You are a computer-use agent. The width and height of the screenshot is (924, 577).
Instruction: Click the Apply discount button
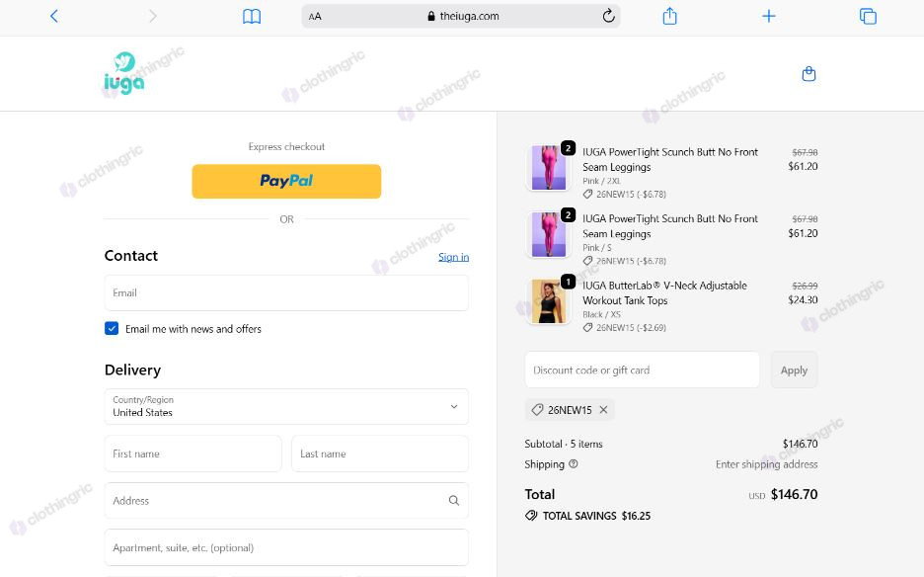pos(794,370)
